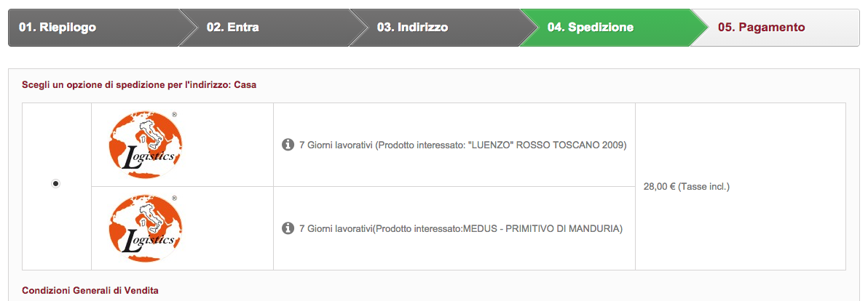Go to step 02. Entra
Image resolution: width=868 pixels, height=301 pixels.
[x=233, y=28]
